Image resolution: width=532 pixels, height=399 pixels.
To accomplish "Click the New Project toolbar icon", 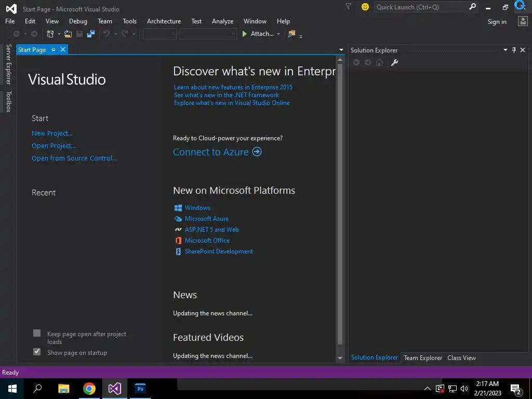I will [50, 34].
